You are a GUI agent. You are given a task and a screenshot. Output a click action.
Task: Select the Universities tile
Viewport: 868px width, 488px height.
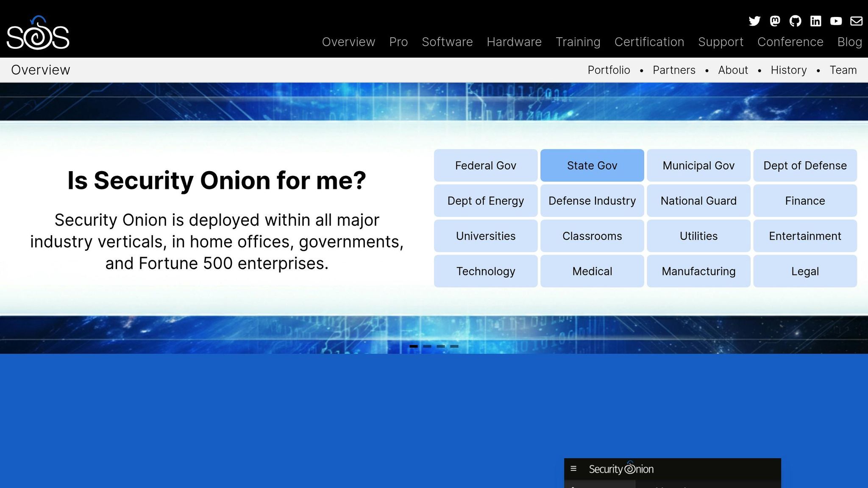coord(486,236)
